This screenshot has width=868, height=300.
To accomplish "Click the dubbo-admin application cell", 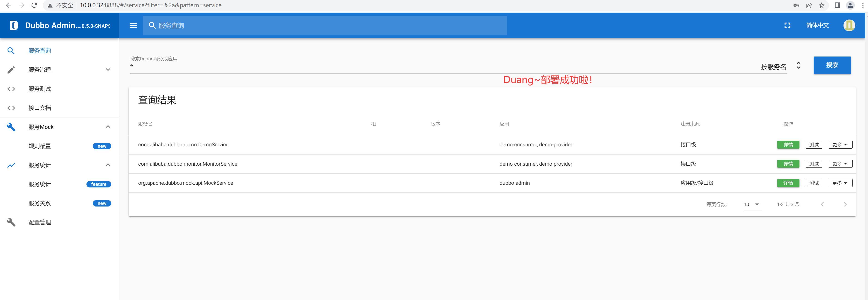I will (514, 183).
